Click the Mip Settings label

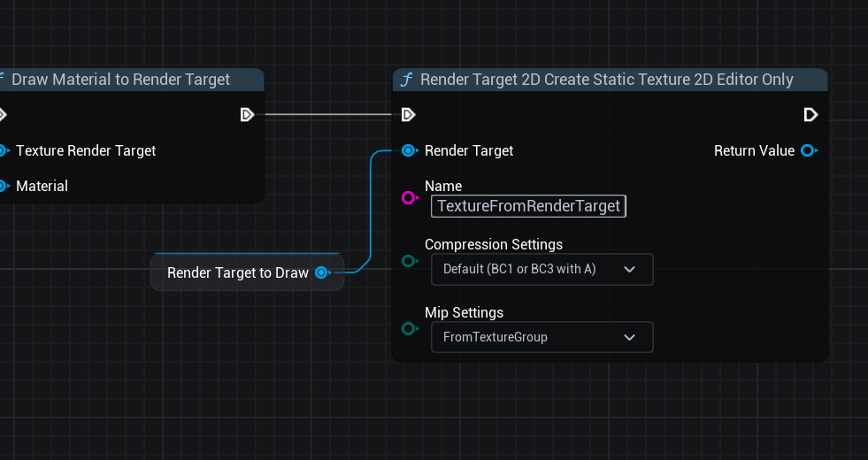click(x=464, y=312)
